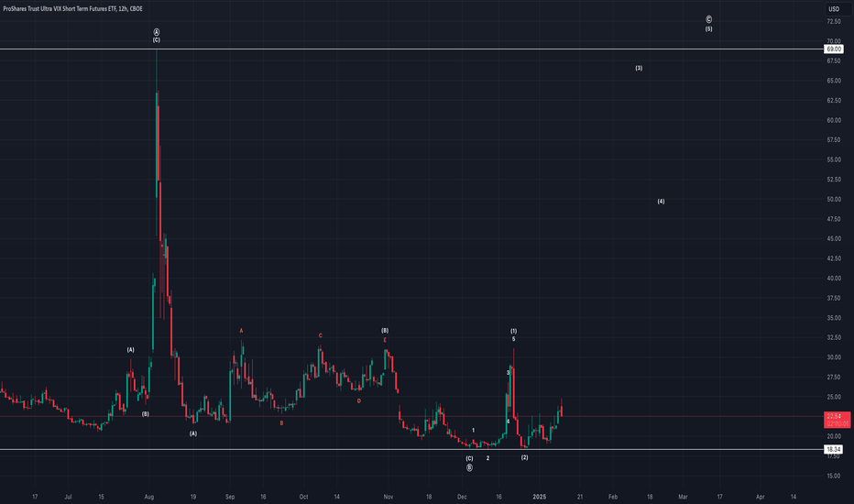Select the red E triangle wave label
This screenshot has width=854, height=504.
[385, 340]
